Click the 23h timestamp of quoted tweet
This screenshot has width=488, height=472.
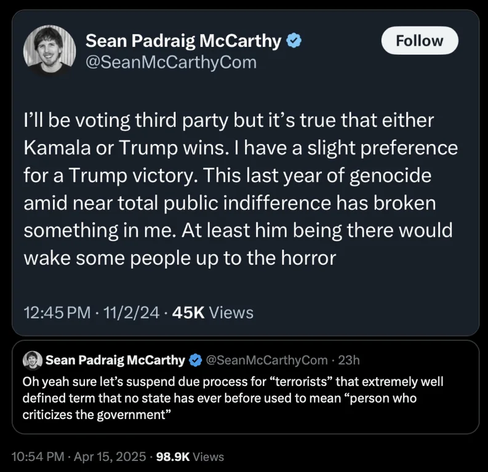click(349, 360)
